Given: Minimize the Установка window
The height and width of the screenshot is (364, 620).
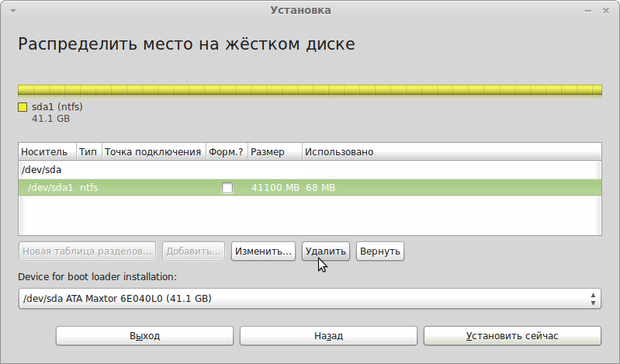Looking at the screenshot, I should click(x=588, y=11).
